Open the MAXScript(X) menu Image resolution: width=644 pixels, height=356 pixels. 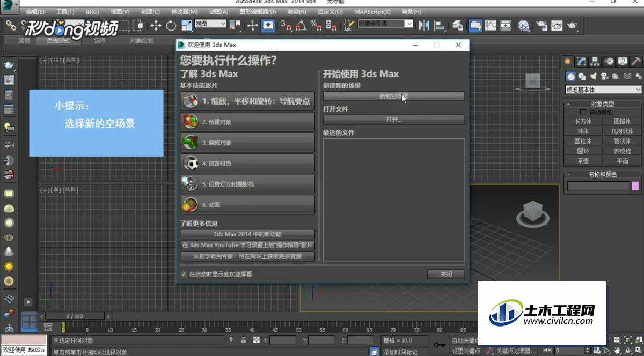pyautogui.click(x=371, y=11)
